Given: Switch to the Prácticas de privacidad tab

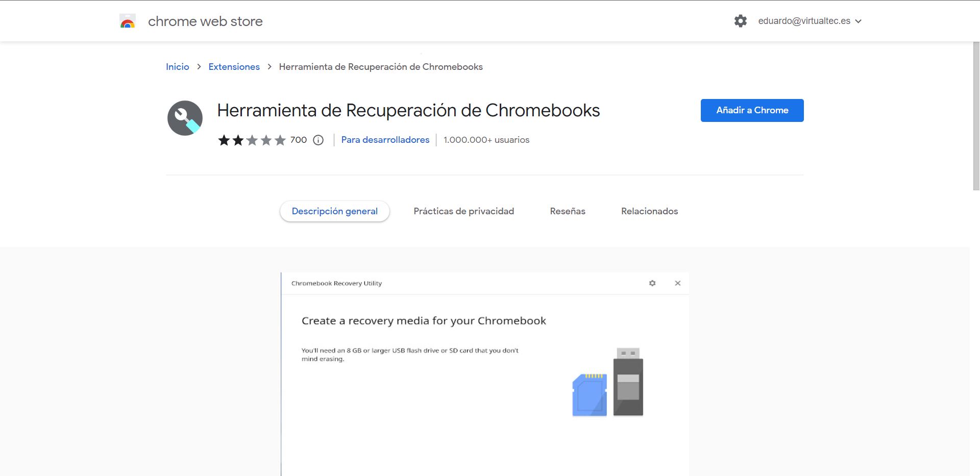Looking at the screenshot, I should (463, 211).
